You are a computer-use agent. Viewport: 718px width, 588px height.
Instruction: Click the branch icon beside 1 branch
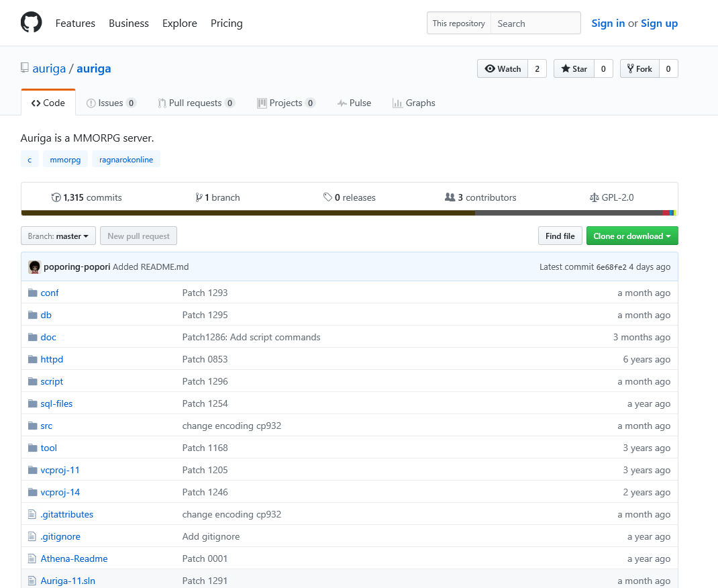(x=199, y=197)
